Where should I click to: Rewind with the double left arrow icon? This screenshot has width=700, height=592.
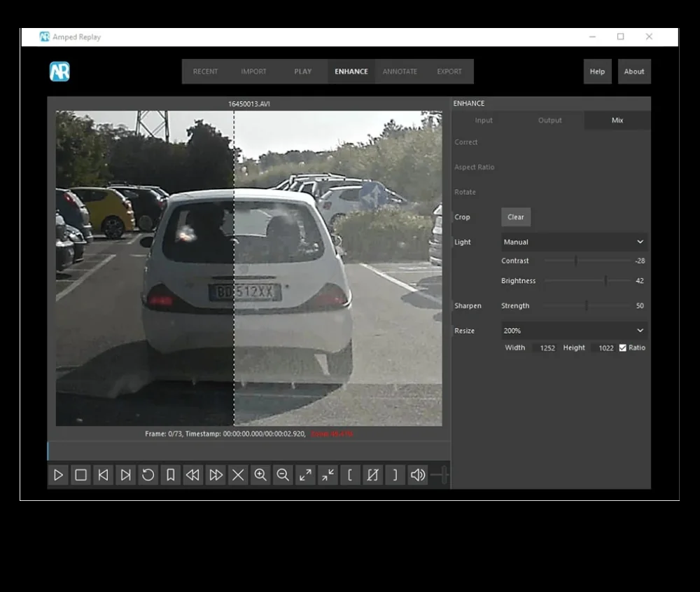(x=193, y=475)
